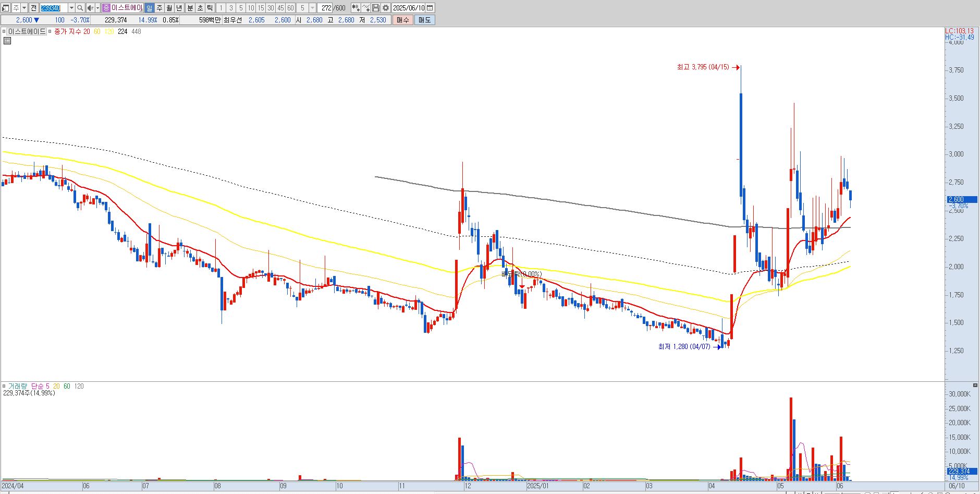Click the speaker sound icon in toolbar

[90, 8]
